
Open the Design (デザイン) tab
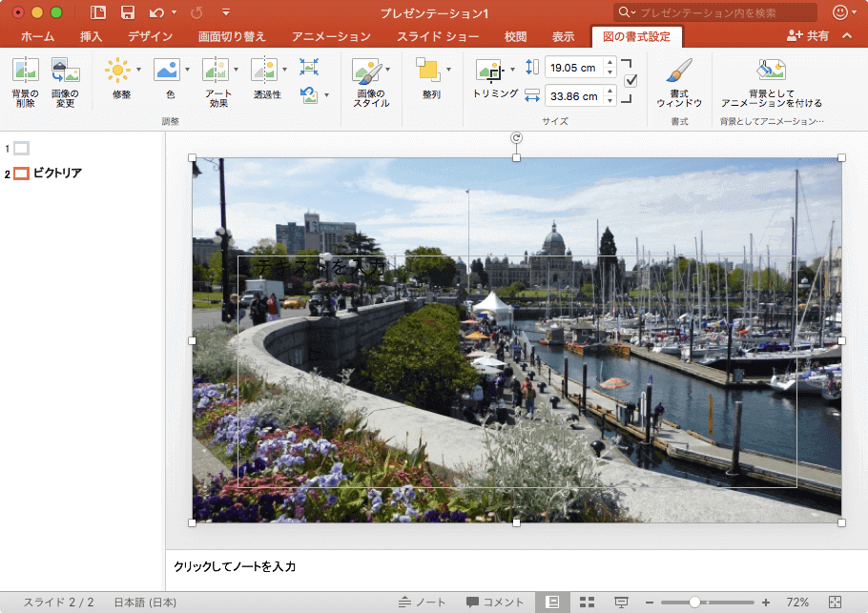tap(151, 37)
